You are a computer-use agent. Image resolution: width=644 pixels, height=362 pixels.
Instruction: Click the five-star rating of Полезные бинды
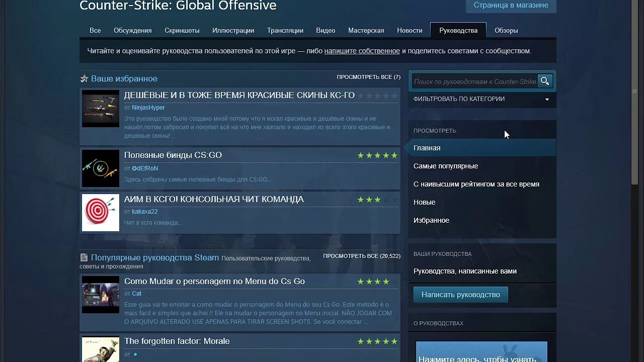coord(377,155)
